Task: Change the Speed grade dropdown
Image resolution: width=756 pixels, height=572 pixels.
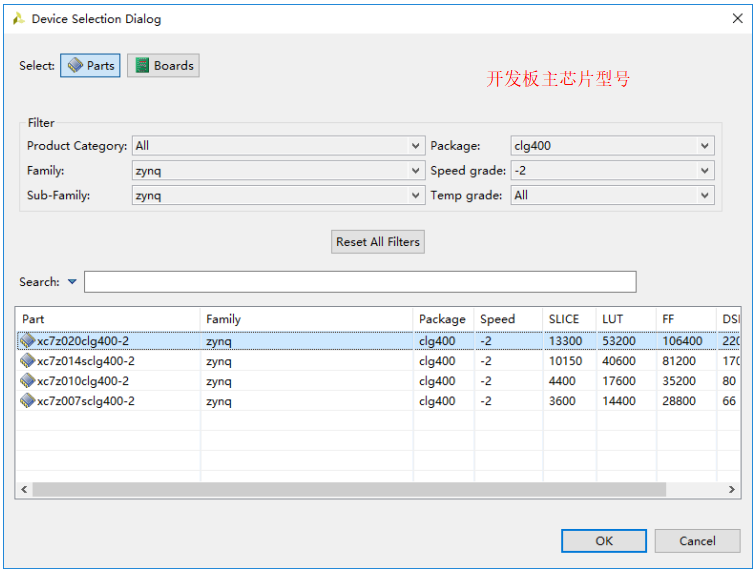Action: (x=612, y=171)
